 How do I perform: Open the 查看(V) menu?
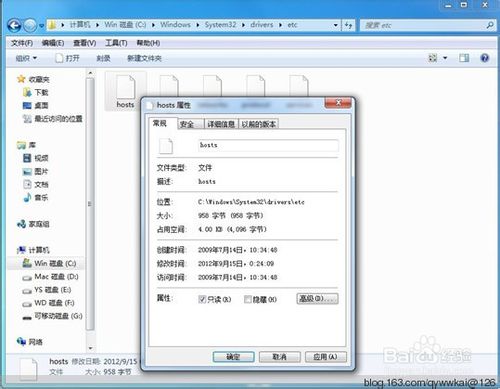click(x=85, y=43)
